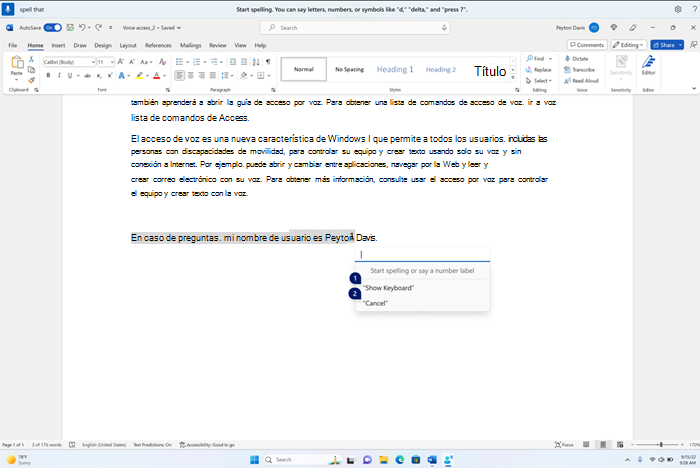Apply yellow text highlight color
Image resolution: width=700 pixels, height=468 pixels.
tap(139, 76)
